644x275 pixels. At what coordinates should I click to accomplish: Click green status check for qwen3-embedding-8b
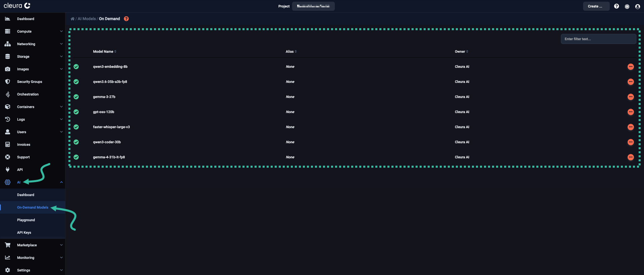coord(76,67)
